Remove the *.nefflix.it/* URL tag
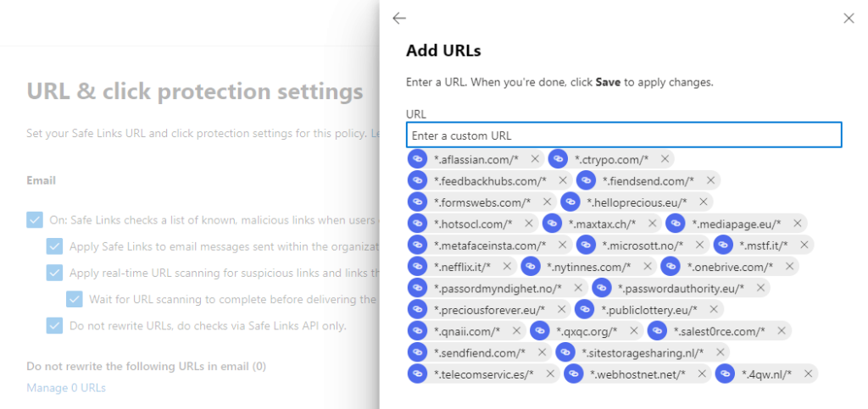 (x=507, y=267)
